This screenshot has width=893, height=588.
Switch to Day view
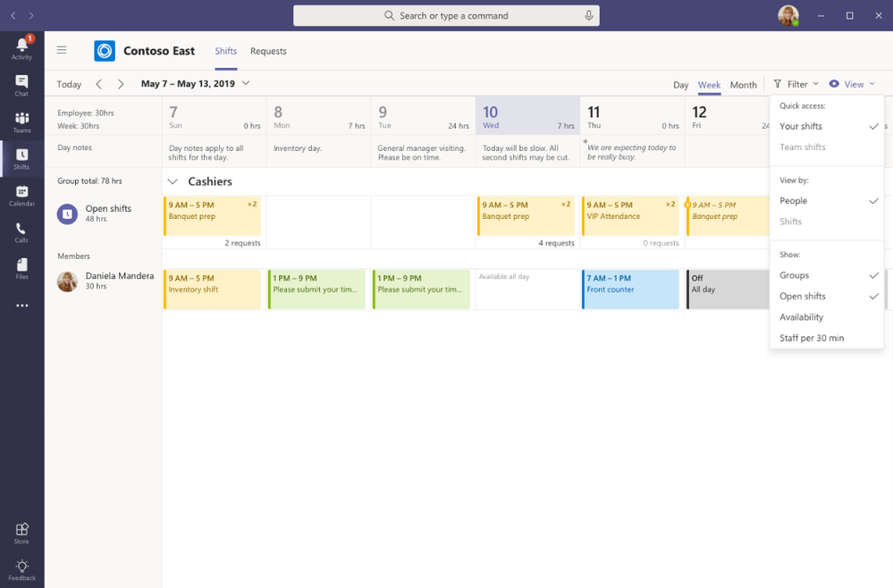coord(680,85)
